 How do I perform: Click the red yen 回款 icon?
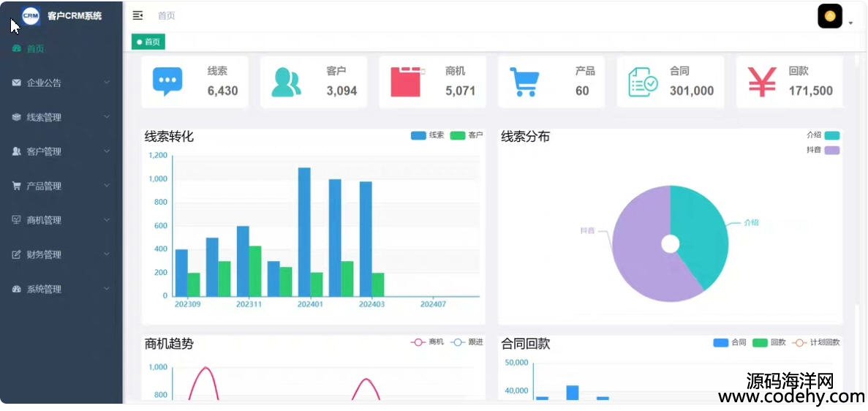tap(762, 82)
